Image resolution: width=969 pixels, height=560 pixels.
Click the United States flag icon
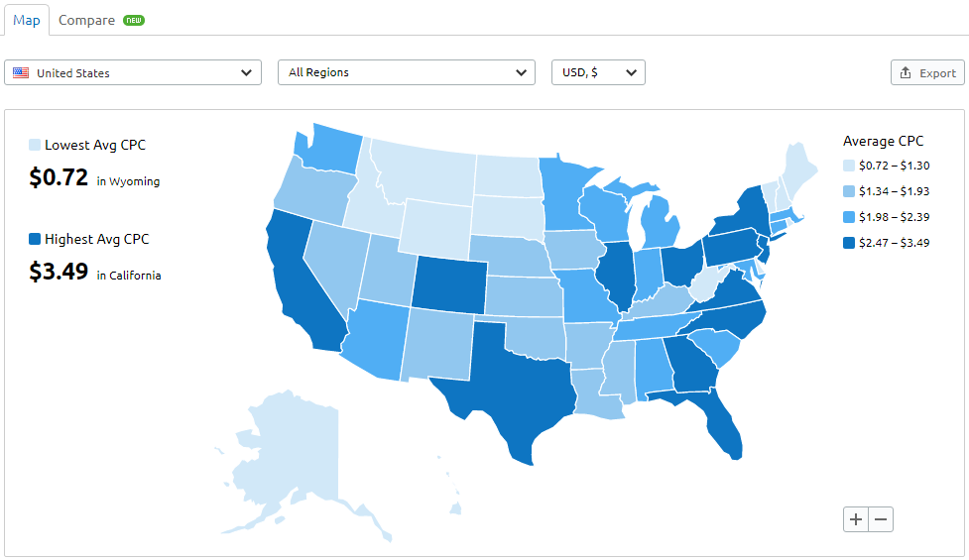pos(21,72)
